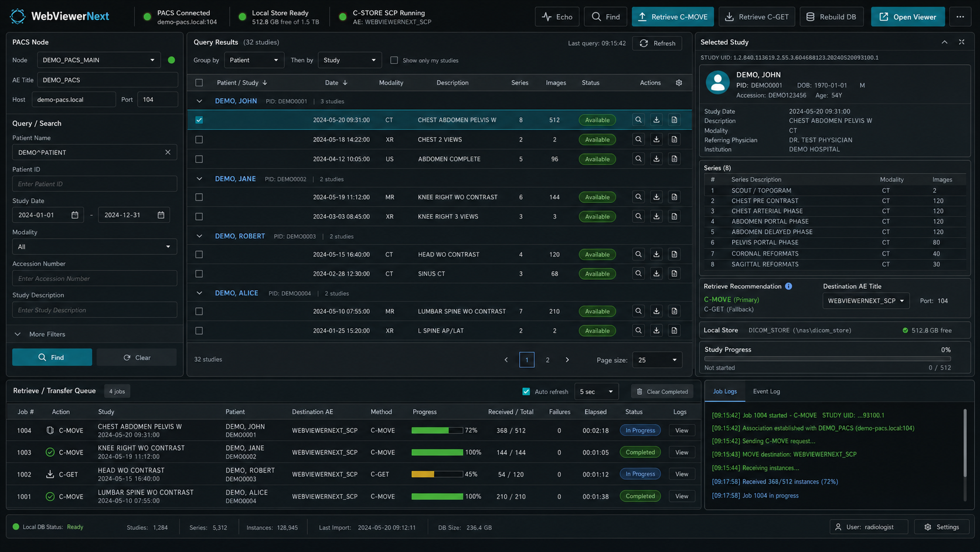Viewport: 980px width, 552px height.
Task: Sort results by Date column header
Action: 336,83
